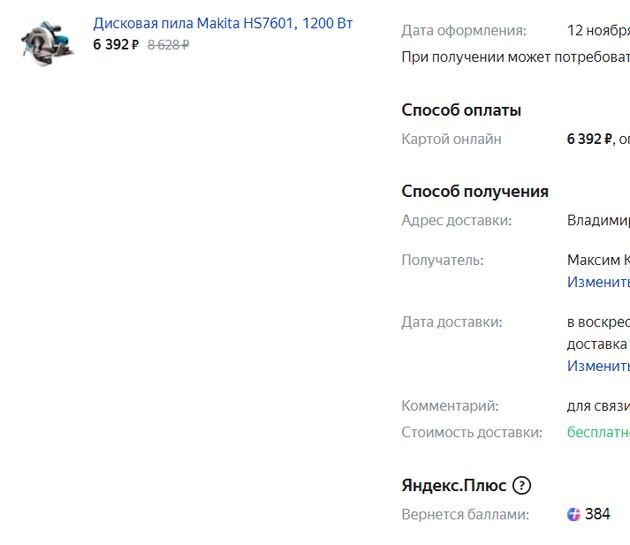This screenshot has height=545, width=630.
Task: Click the Вернется баллами label
Action: [465, 514]
